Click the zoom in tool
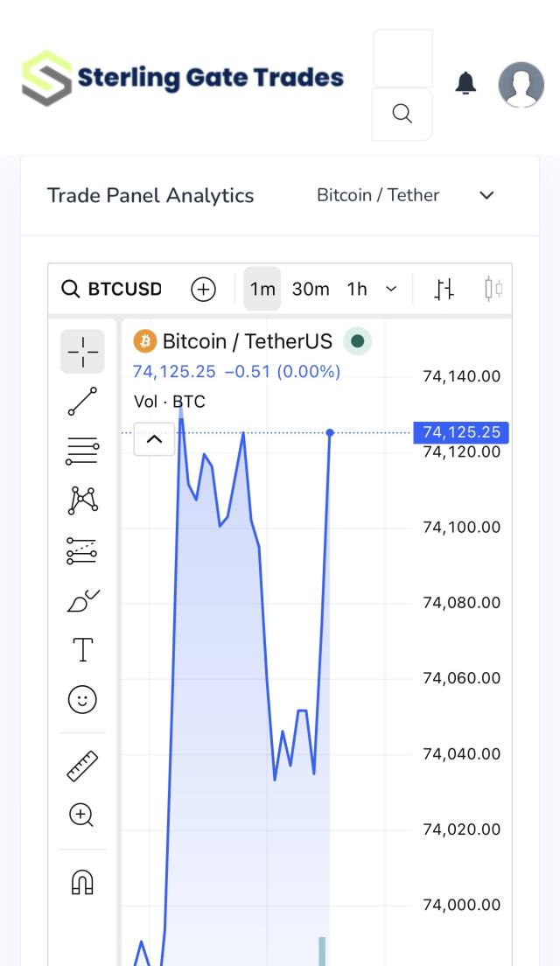The image size is (560, 966). click(81, 815)
